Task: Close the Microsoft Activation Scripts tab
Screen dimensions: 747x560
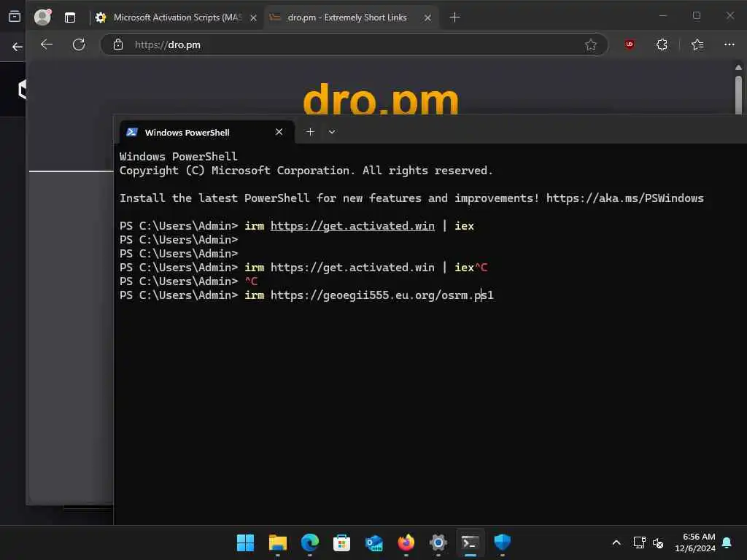Action: [253, 17]
